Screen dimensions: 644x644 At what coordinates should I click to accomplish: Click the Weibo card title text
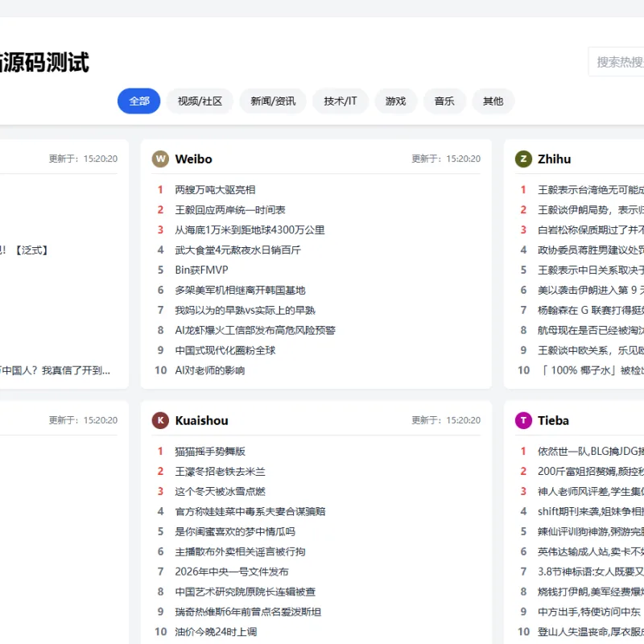click(x=193, y=159)
